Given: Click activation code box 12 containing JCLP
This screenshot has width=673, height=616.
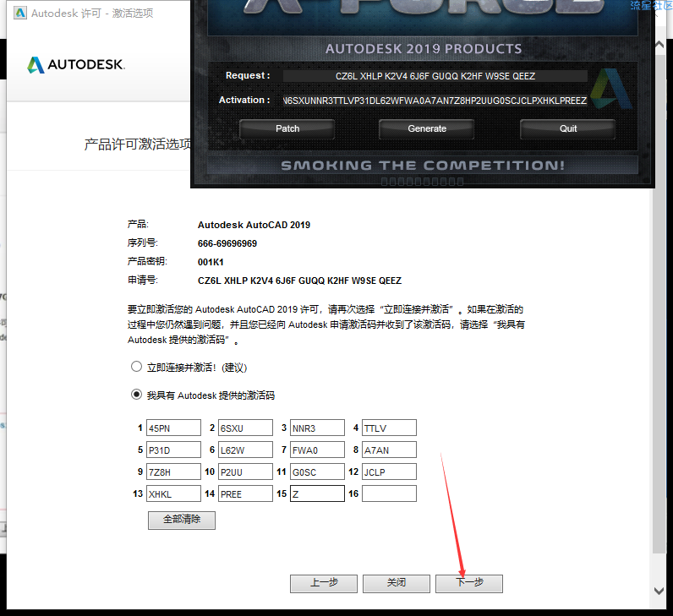Looking at the screenshot, I should [x=389, y=472].
